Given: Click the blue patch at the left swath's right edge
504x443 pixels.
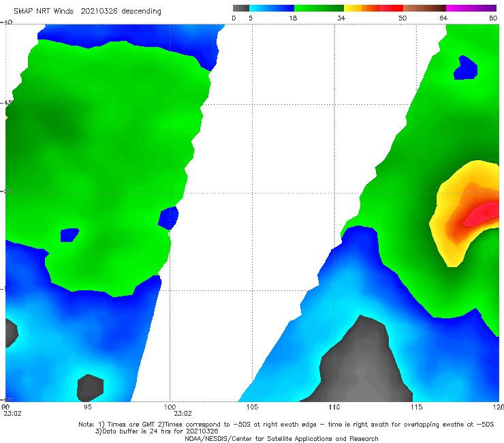Looking at the screenshot, I should [168, 218].
